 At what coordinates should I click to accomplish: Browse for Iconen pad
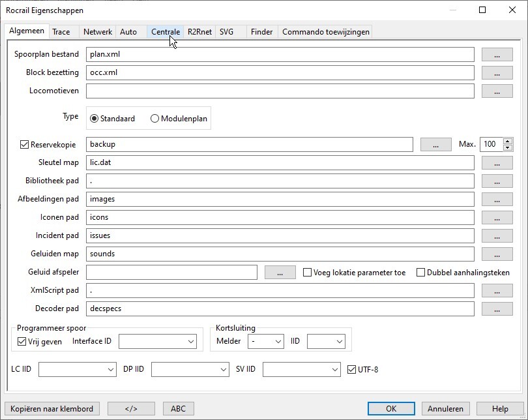(x=497, y=217)
